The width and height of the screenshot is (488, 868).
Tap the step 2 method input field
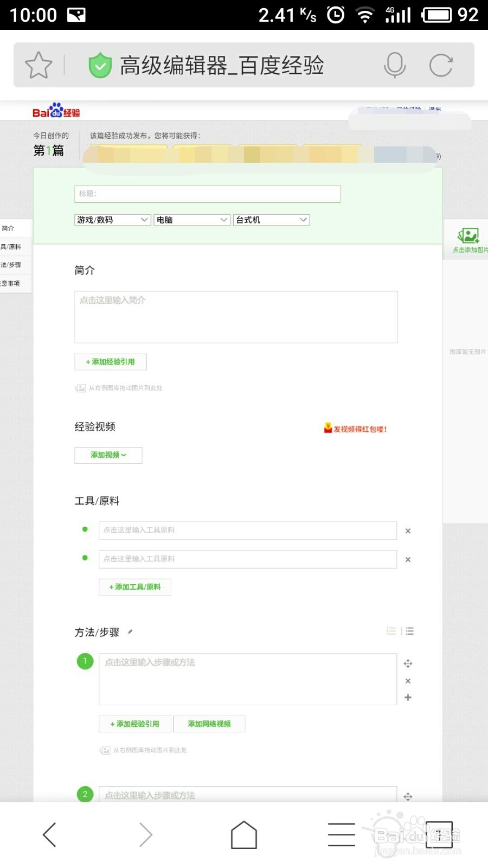248,795
